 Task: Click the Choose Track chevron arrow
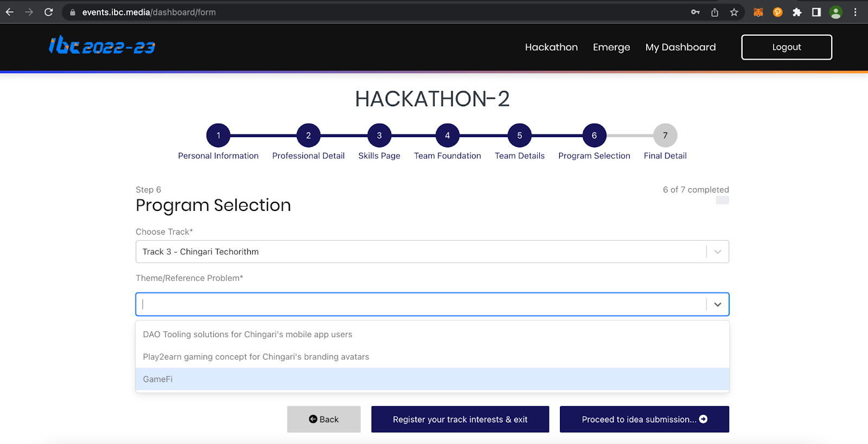tap(718, 252)
